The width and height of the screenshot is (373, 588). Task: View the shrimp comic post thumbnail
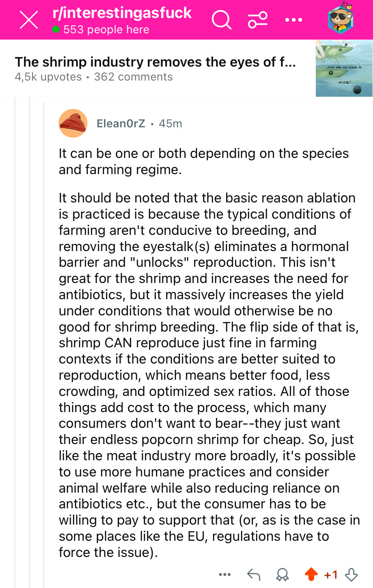click(x=344, y=68)
